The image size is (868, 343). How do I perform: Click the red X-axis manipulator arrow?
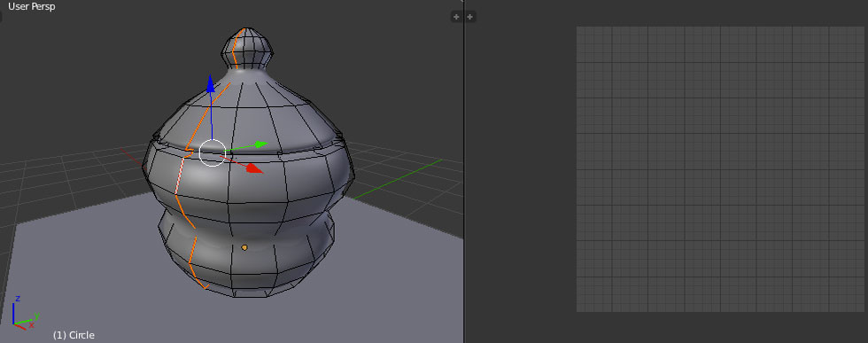tap(254, 168)
